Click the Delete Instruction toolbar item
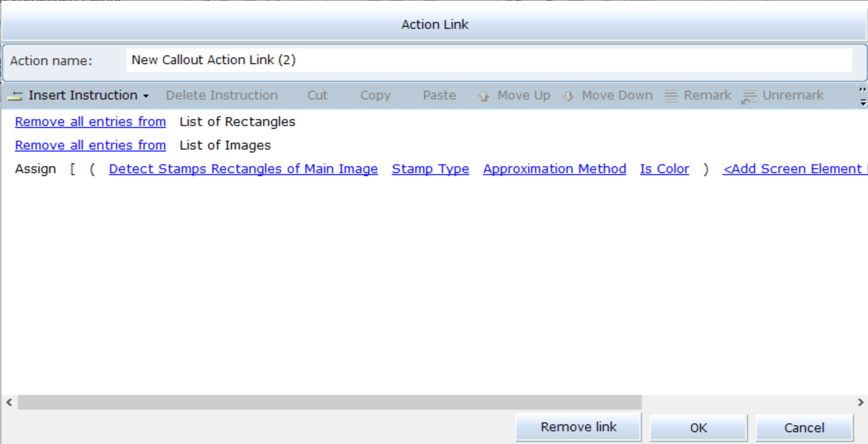Screen dimensions: 868x444 click(221, 95)
